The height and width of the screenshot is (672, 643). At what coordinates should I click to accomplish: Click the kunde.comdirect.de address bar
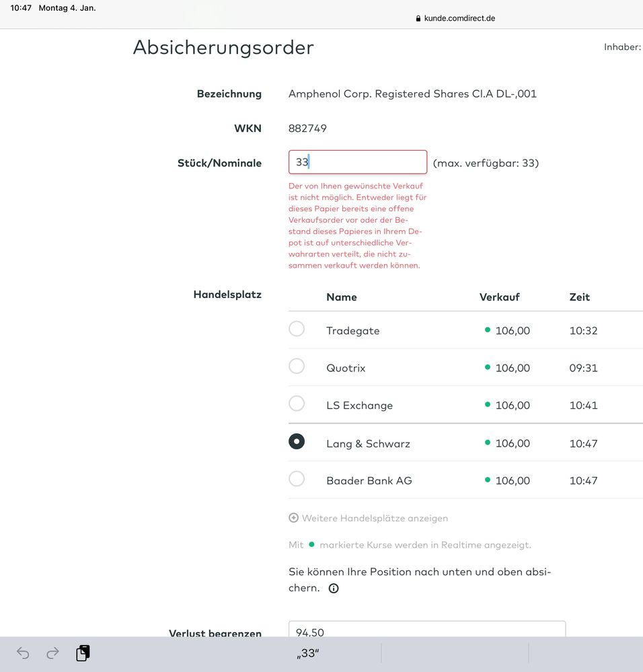pyautogui.click(x=459, y=18)
